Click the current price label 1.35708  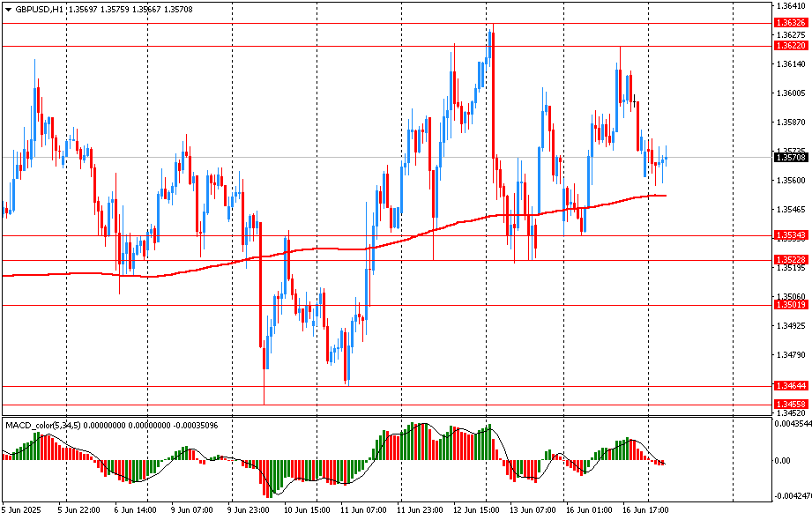pos(790,158)
